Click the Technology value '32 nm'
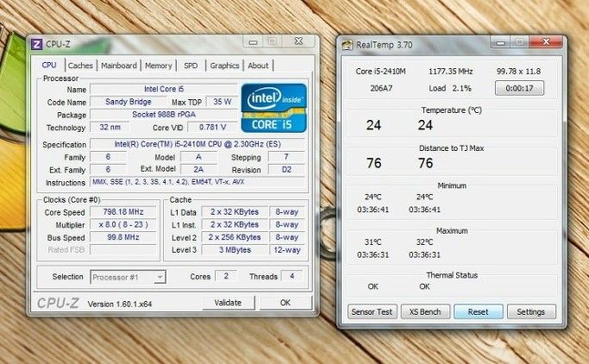 click(x=110, y=127)
